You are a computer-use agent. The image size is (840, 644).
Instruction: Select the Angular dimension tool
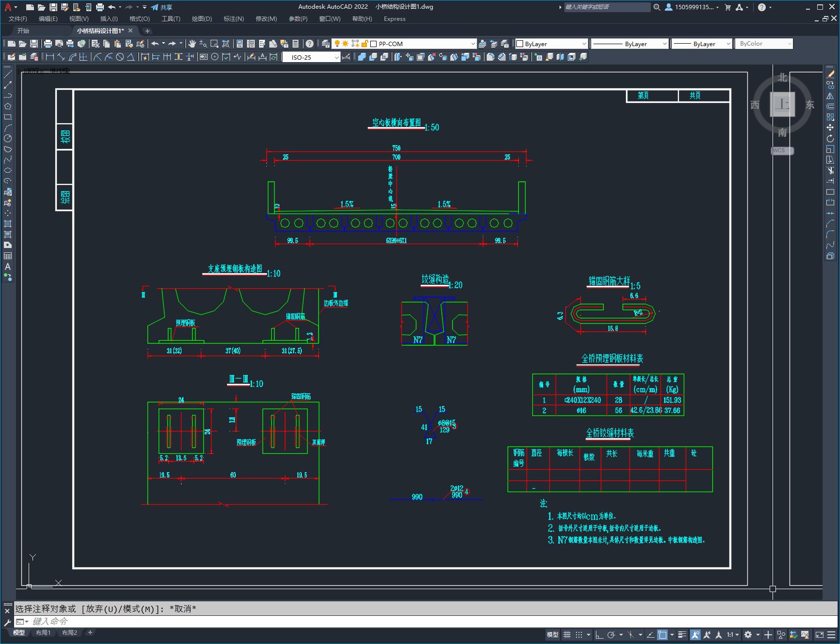[131, 57]
